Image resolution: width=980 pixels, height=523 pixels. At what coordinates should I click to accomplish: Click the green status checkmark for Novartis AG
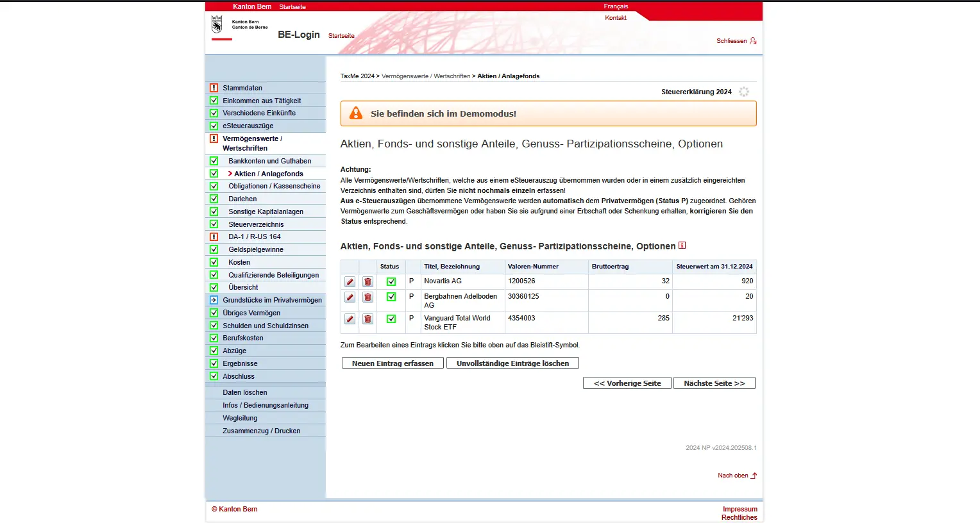click(391, 282)
